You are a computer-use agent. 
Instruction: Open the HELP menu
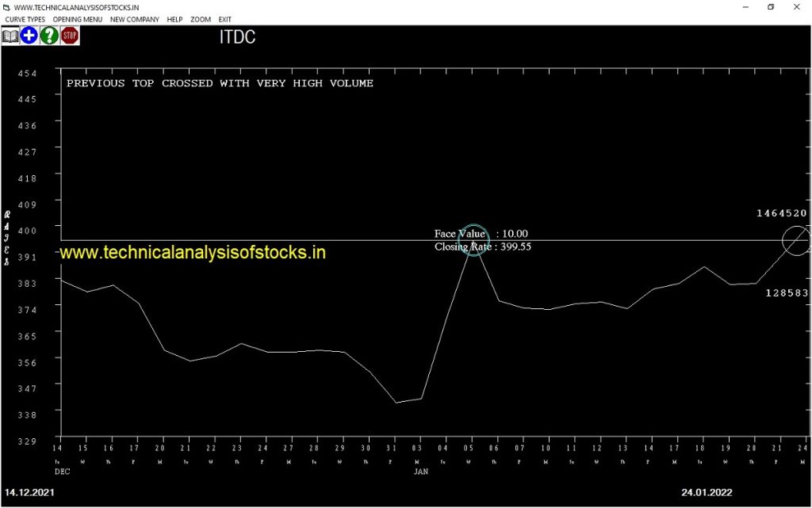coord(174,19)
